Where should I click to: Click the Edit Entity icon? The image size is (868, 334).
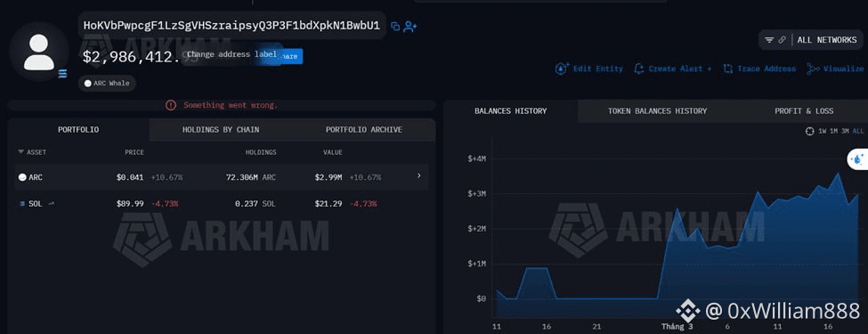562,69
